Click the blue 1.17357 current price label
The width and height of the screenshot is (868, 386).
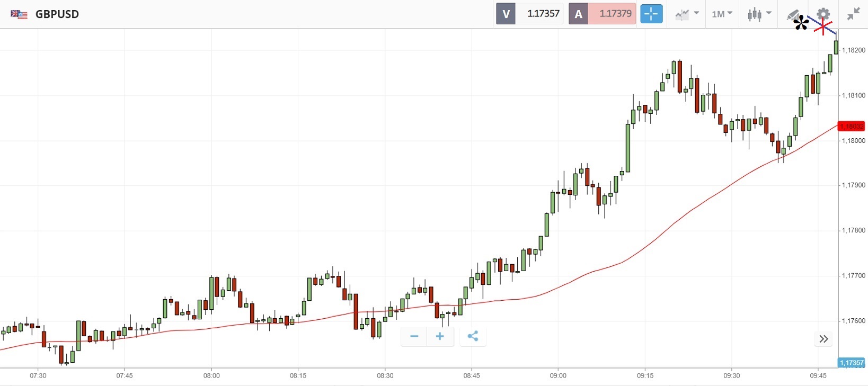pyautogui.click(x=852, y=363)
